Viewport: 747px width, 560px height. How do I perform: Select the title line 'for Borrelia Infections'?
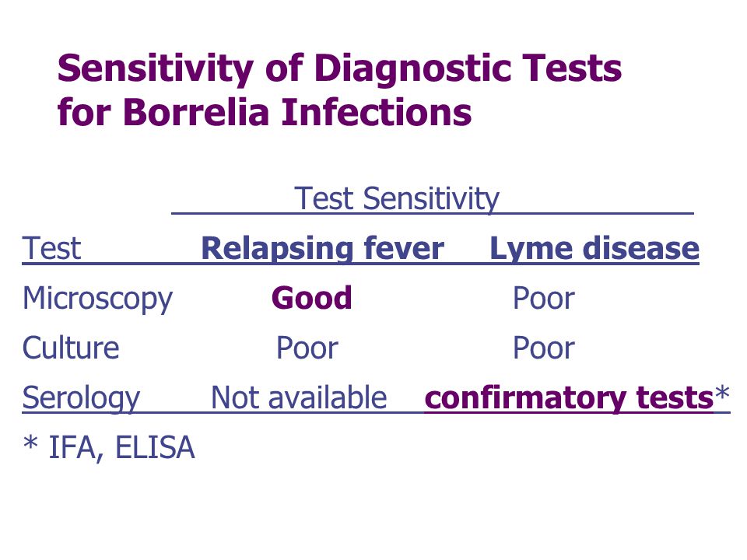265,112
